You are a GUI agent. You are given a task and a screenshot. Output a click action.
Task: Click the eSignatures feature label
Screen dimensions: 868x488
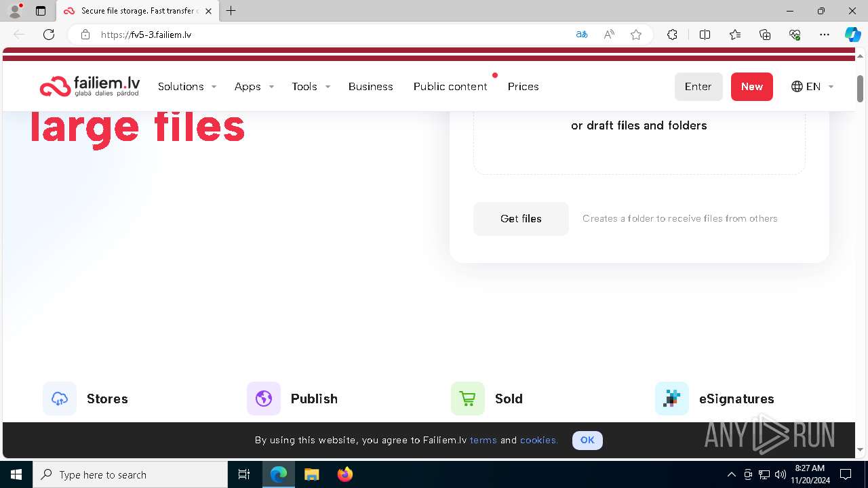(x=736, y=399)
